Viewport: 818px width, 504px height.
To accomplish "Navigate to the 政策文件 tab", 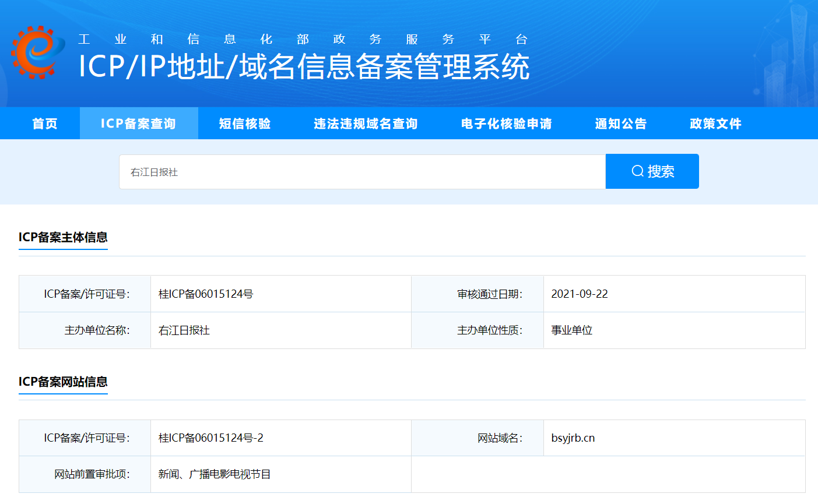I will [715, 124].
